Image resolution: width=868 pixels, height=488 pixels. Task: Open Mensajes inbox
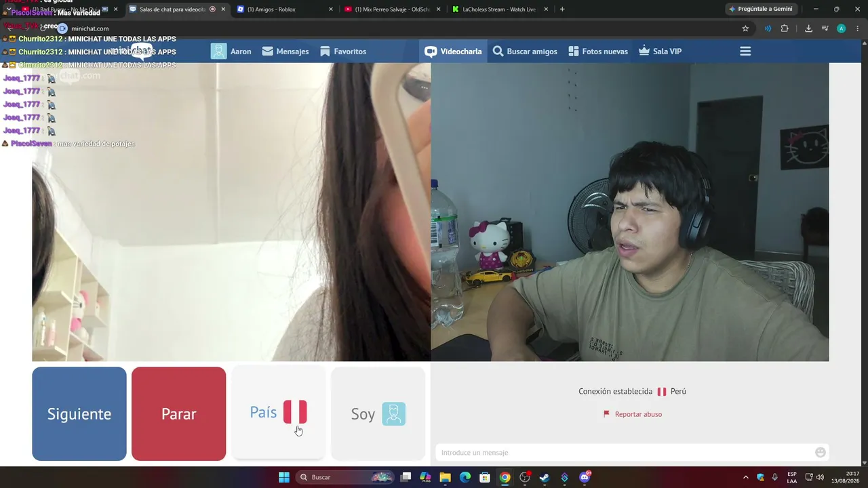[285, 52]
